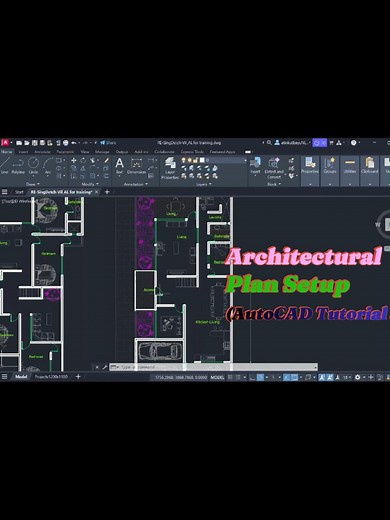390x520 pixels.
Task: Expand the Modify panel dropdown
Action: 90,184
